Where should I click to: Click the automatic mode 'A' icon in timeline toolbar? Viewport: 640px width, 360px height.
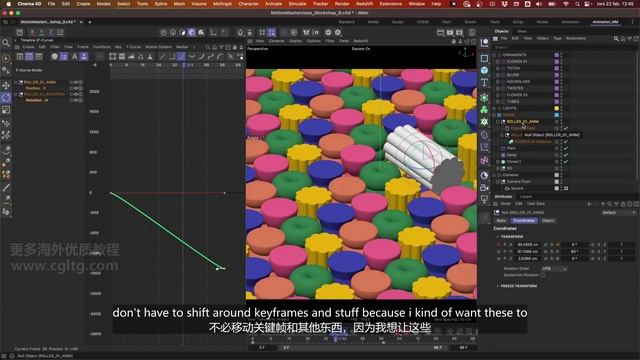[x=74, y=56]
